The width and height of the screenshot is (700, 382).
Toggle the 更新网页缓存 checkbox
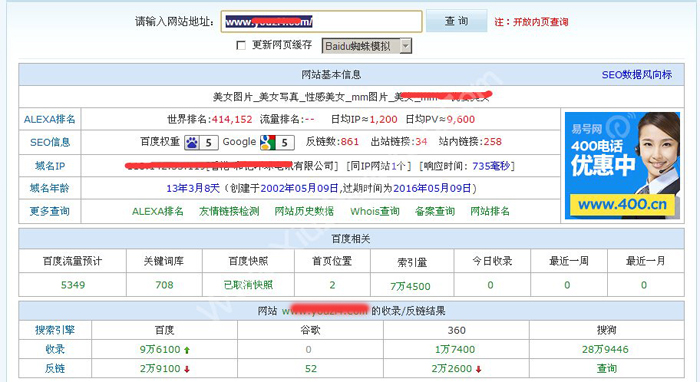point(241,46)
